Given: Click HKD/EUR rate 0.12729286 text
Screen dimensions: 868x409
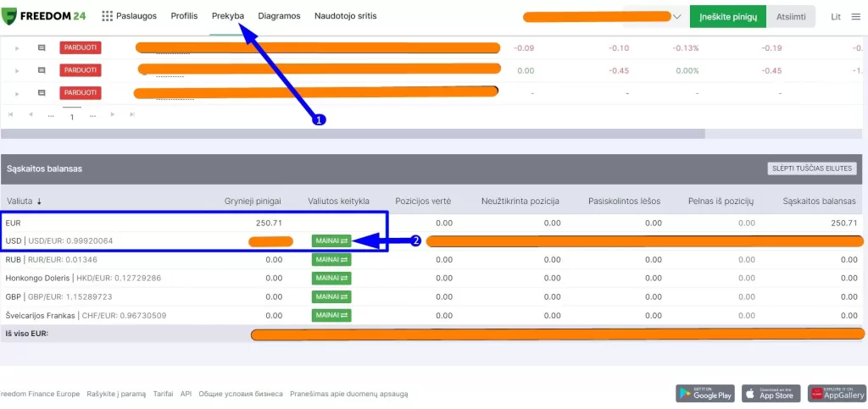Looking at the screenshot, I should (x=119, y=278).
